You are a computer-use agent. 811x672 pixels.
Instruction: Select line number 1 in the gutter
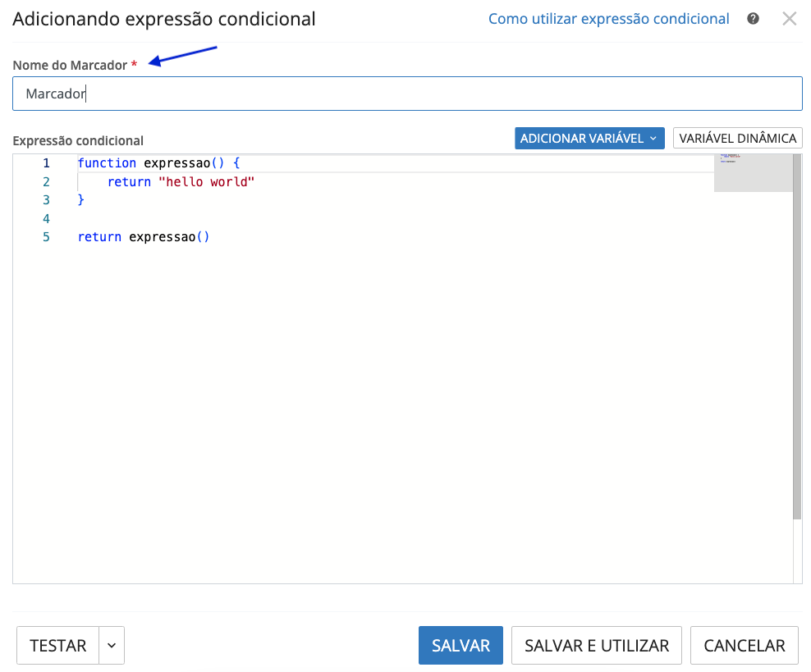pyautogui.click(x=47, y=163)
